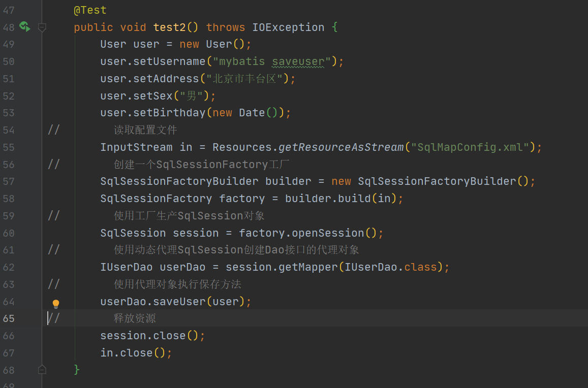Click comment 使用代理对象执行保存方法
The height and width of the screenshot is (388, 588).
point(177,284)
